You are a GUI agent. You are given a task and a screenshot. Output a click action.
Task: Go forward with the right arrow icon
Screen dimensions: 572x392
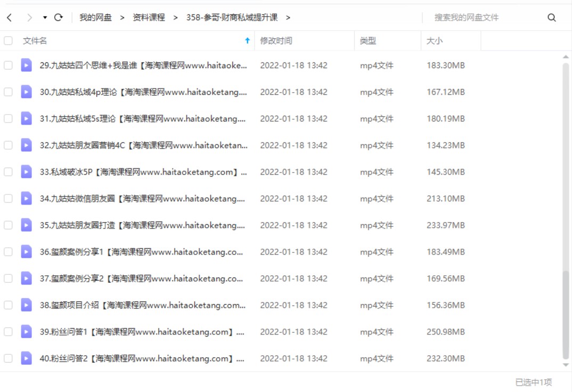(29, 17)
